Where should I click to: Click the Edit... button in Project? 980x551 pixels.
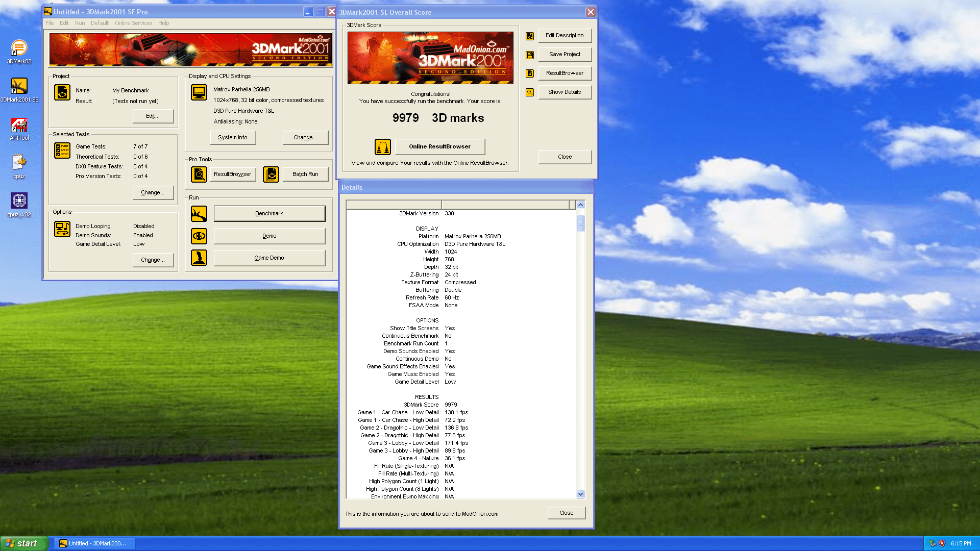coord(153,116)
